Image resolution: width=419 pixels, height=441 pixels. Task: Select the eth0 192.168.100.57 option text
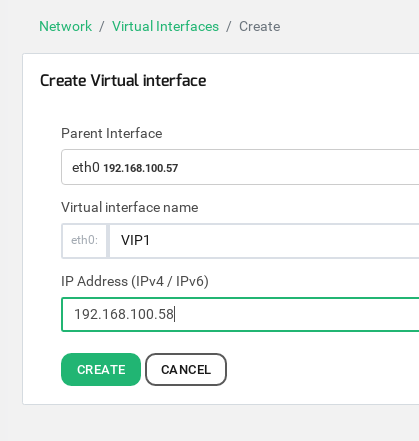125,167
